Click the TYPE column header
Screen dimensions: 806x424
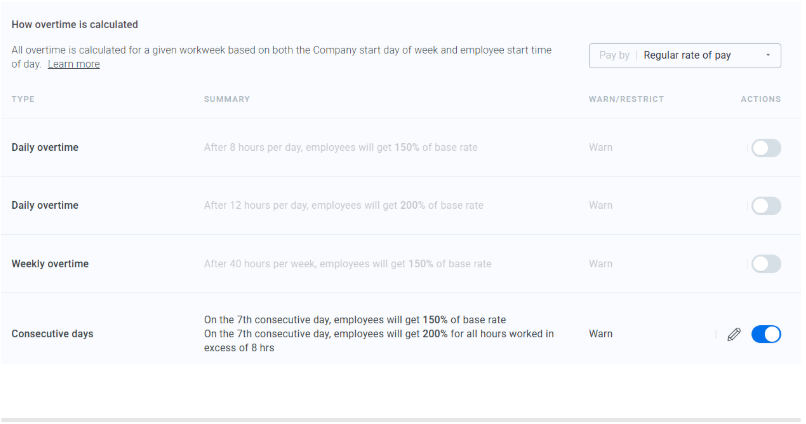pos(23,99)
